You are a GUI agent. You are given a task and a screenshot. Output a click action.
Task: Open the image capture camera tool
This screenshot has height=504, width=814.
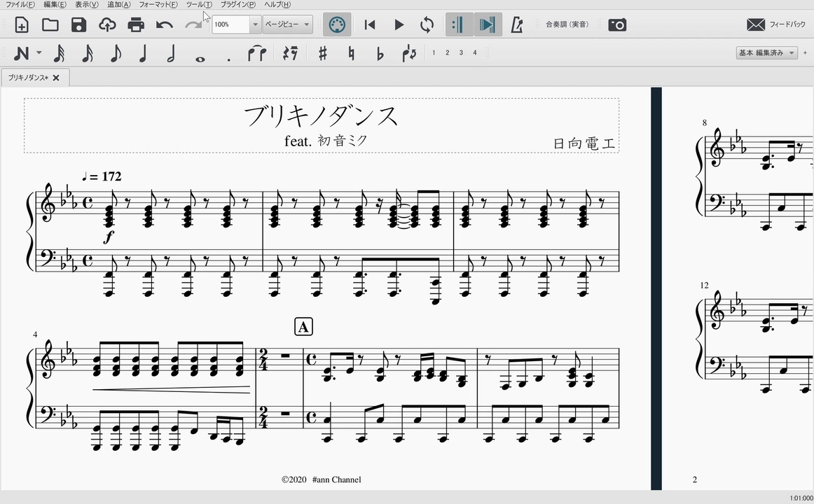617,24
